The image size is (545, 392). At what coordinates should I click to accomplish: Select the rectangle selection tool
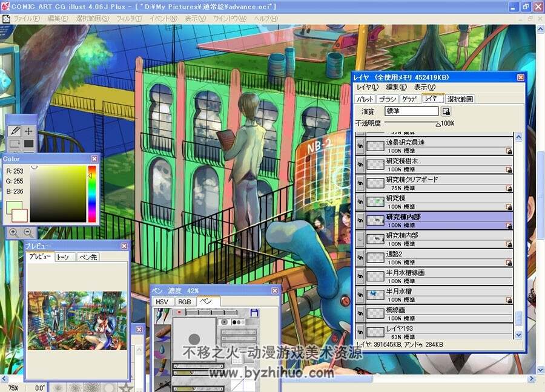click(x=15, y=143)
